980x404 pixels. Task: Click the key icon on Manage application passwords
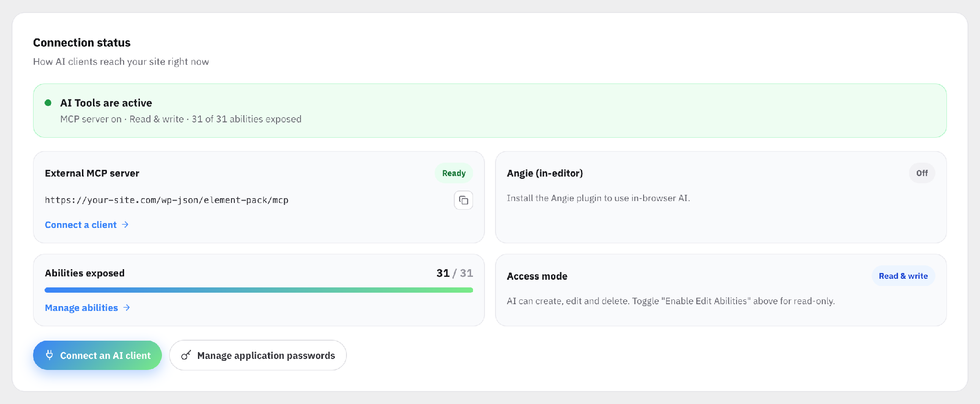click(186, 355)
